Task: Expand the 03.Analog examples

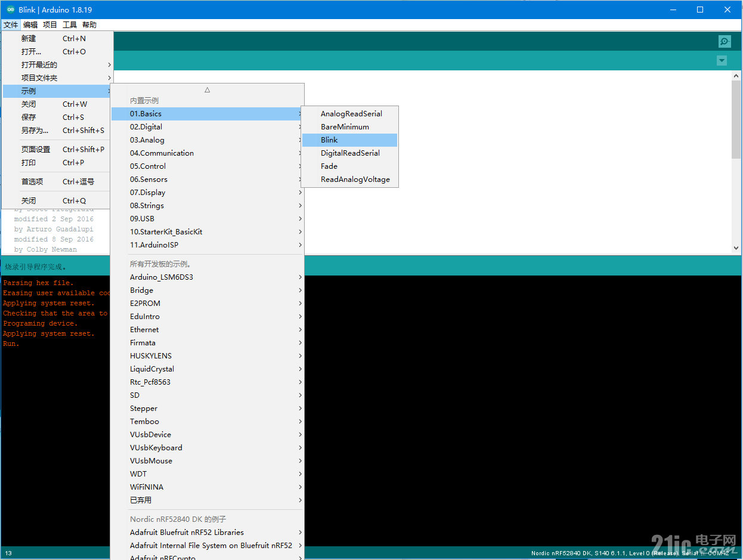Action: coord(208,140)
